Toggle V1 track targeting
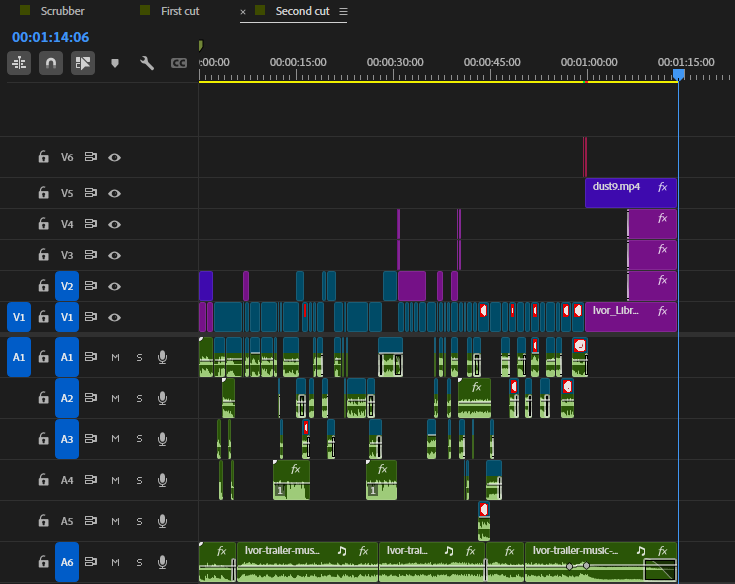 67,317
